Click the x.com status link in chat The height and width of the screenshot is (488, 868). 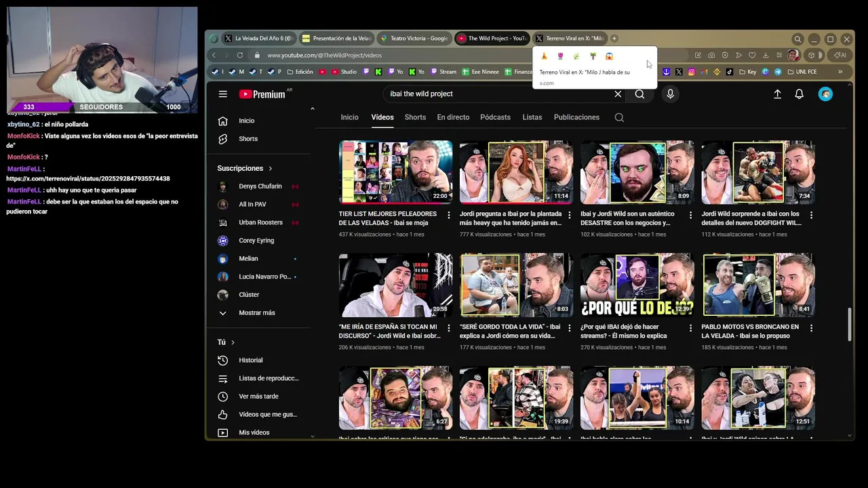point(88,179)
